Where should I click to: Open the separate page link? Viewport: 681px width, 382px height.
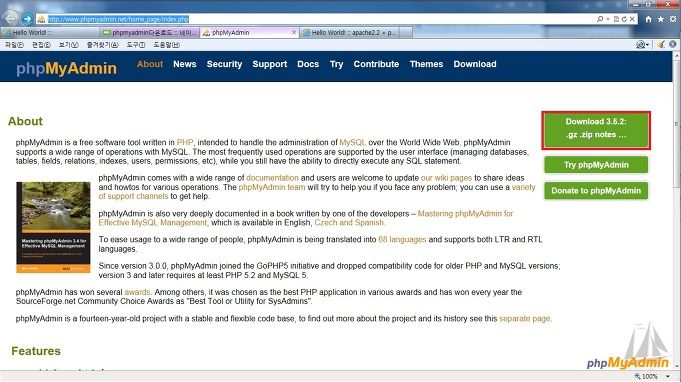(x=525, y=319)
